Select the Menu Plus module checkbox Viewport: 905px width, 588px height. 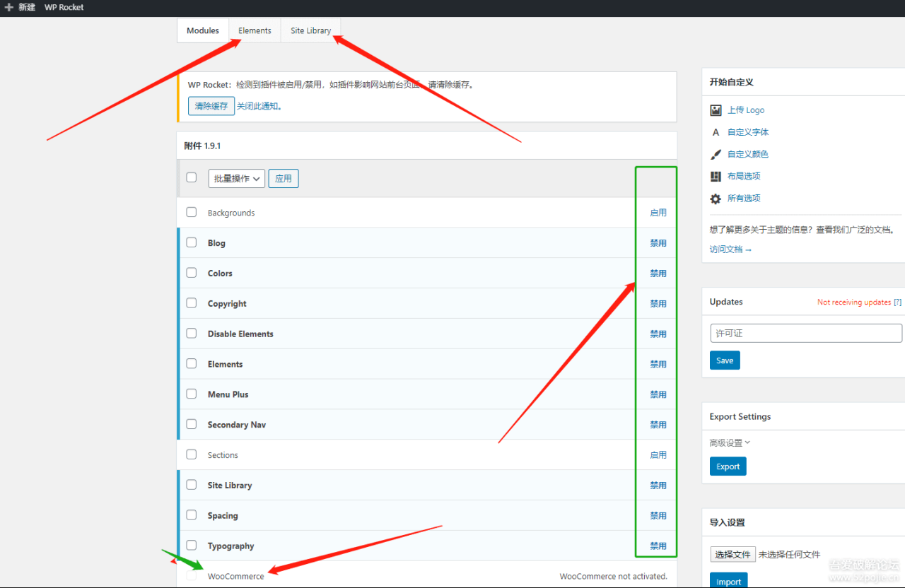coord(192,394)
